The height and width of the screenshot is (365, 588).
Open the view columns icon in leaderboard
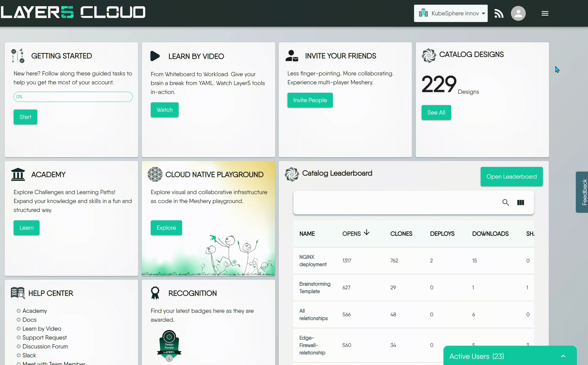521,203
